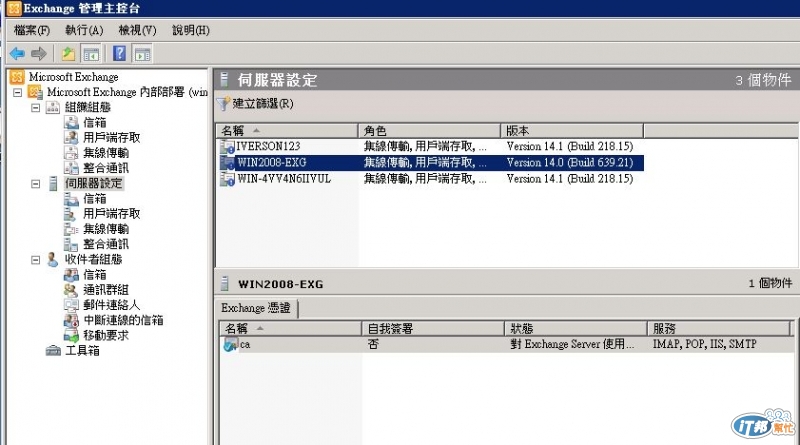Image resolution: width=800 pixels, height=445 pixels.
Task: Collapse the Microsoft Exchange 內部部署 node
Action: pos(17,92)
